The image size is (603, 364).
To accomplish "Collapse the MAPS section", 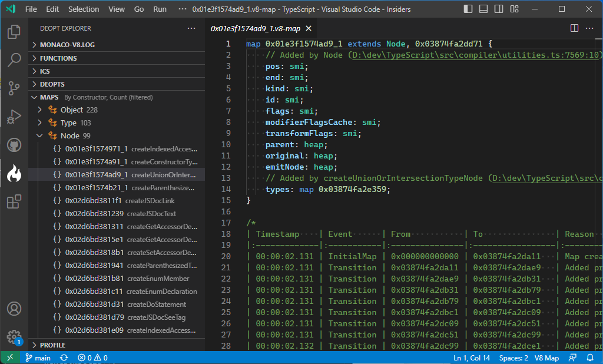I will (x=117, y=97).
